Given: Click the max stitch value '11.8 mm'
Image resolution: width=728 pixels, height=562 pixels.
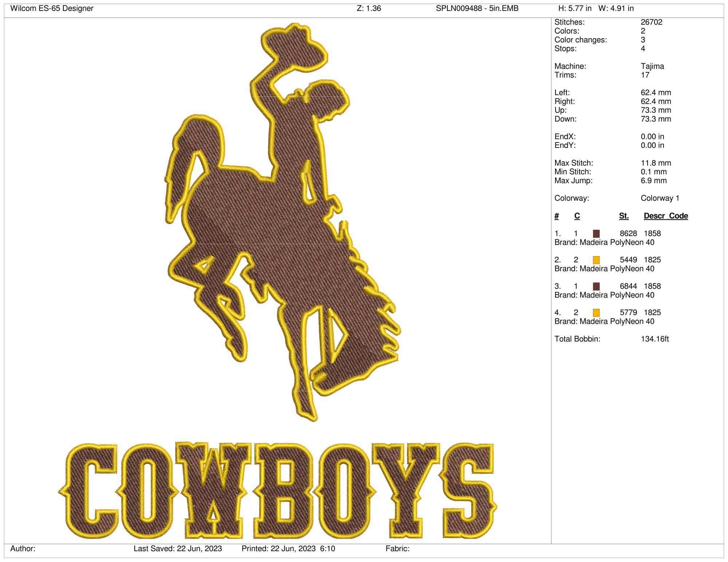Looking at the screenshot, I should pos(656,163).
